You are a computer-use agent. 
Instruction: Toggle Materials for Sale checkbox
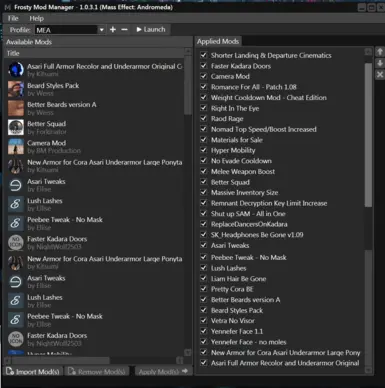[x=203, y=140]
